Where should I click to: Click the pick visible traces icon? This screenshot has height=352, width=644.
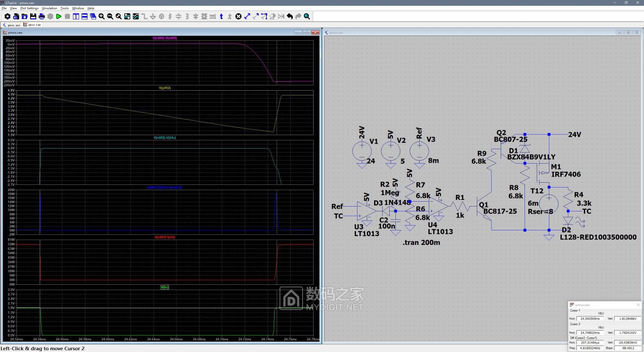pyautogui.click(x=136, y=16)
